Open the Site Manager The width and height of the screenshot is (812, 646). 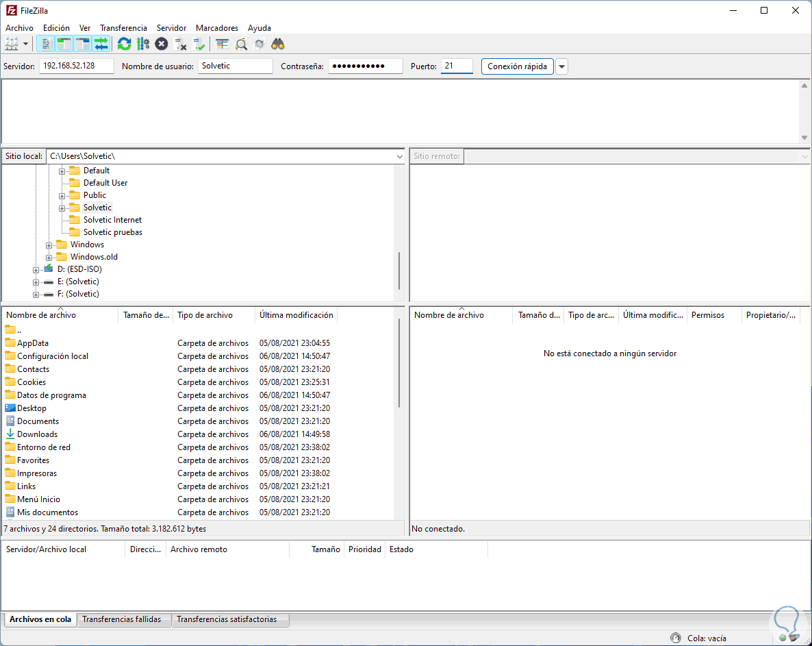[x=12, y=44]
